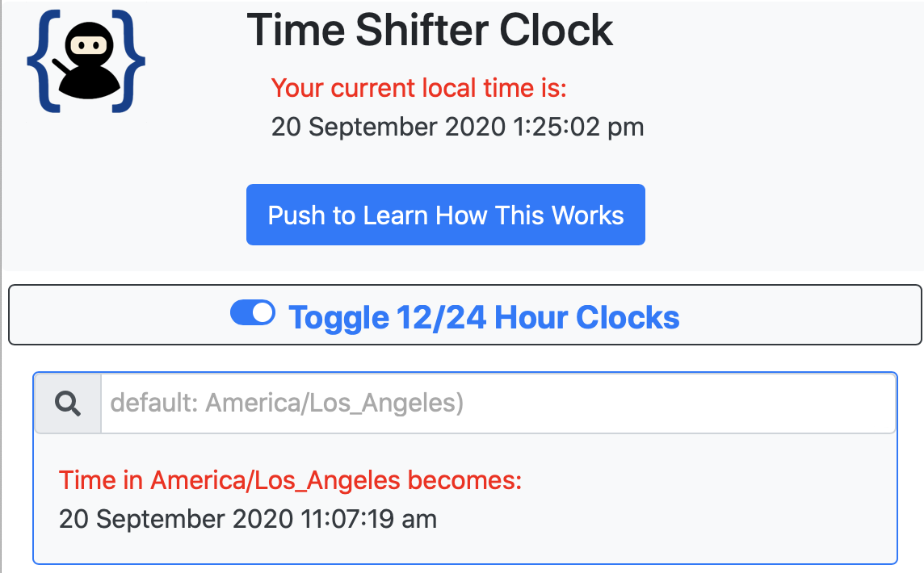Viewport: 924px width, 573px height.
Task: Click the magnifying glass search icon
Action: pyautogui.click(x=68, y=403)
